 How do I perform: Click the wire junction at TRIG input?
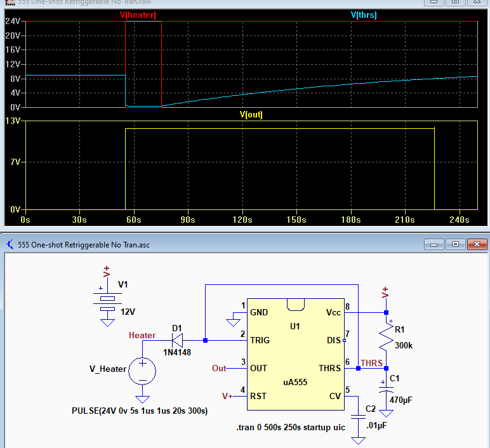coord(205,341)
